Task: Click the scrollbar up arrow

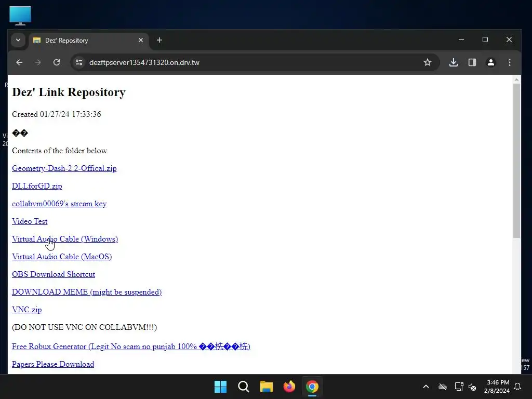Action: [x=516, y=79]
